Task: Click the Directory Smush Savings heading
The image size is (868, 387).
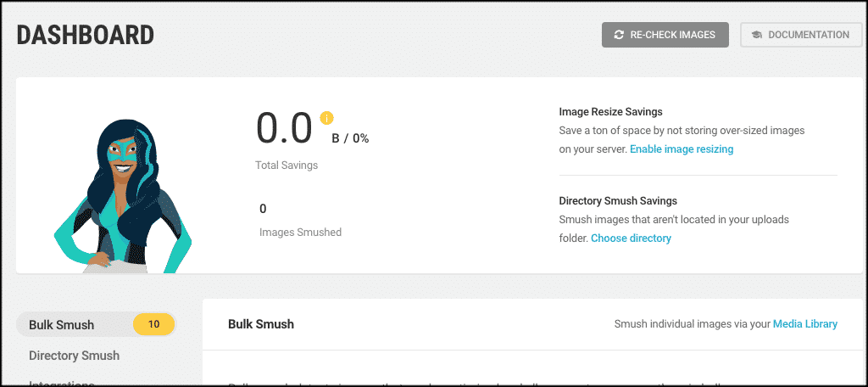Action: pos(618,200)
